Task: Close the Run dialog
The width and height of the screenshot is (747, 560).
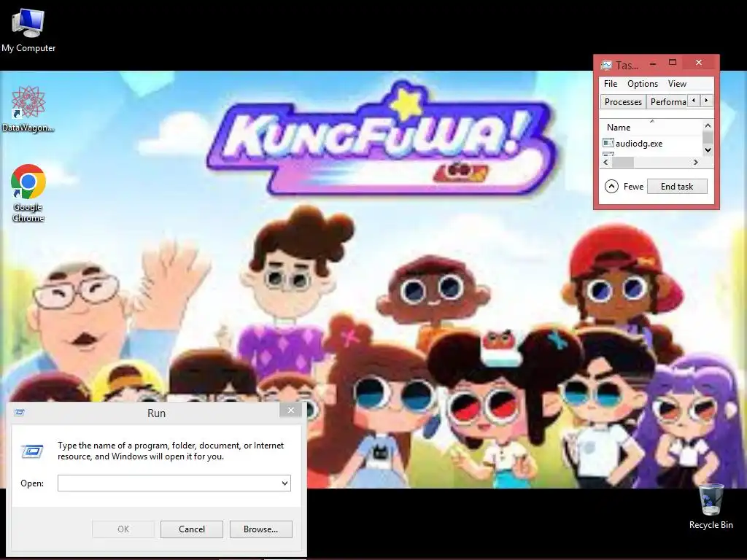Action: 290,410
